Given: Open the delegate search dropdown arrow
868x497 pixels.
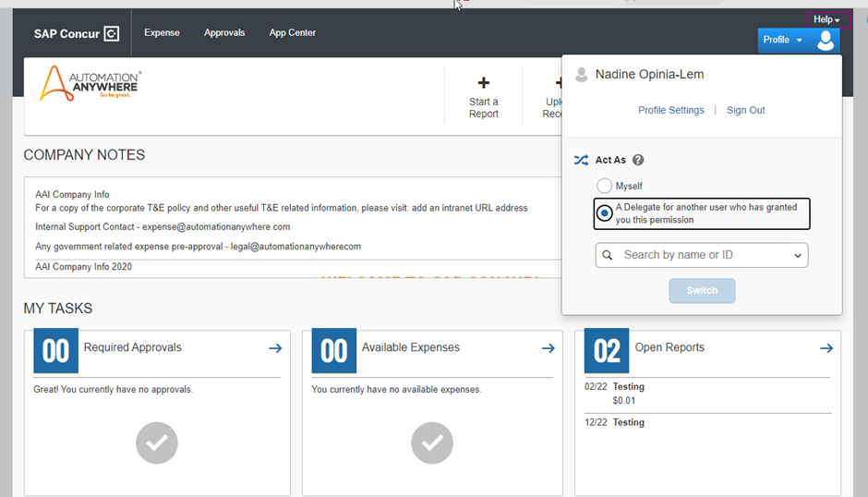Looking at the screenshot, I should point(798,255).
